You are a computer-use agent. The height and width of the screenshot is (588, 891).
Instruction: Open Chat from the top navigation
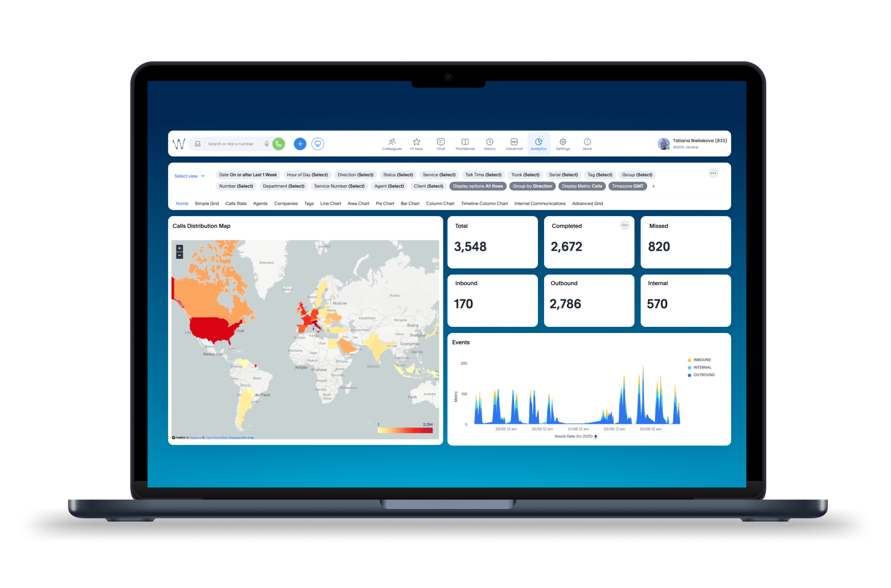point(440,143)
